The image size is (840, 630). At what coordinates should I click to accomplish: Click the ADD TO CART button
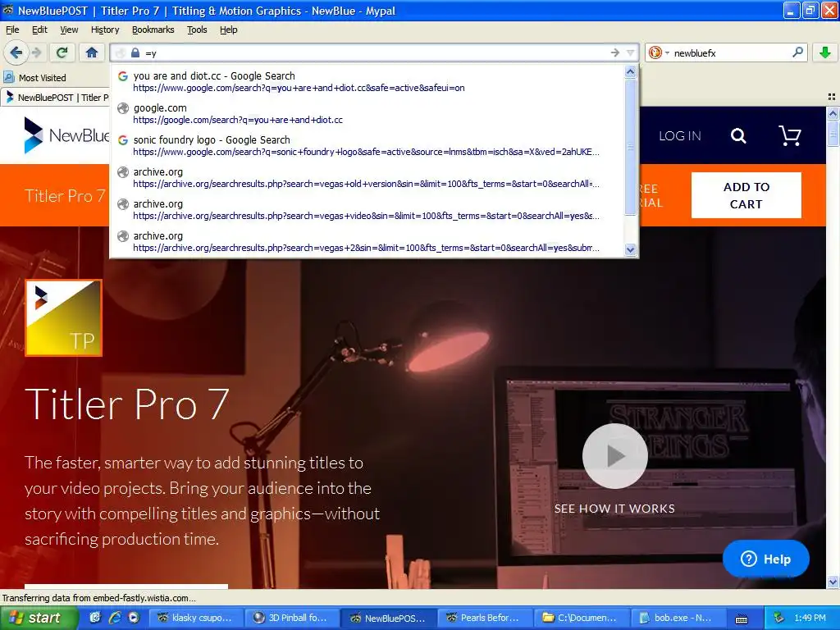click(x=746, y=195)
